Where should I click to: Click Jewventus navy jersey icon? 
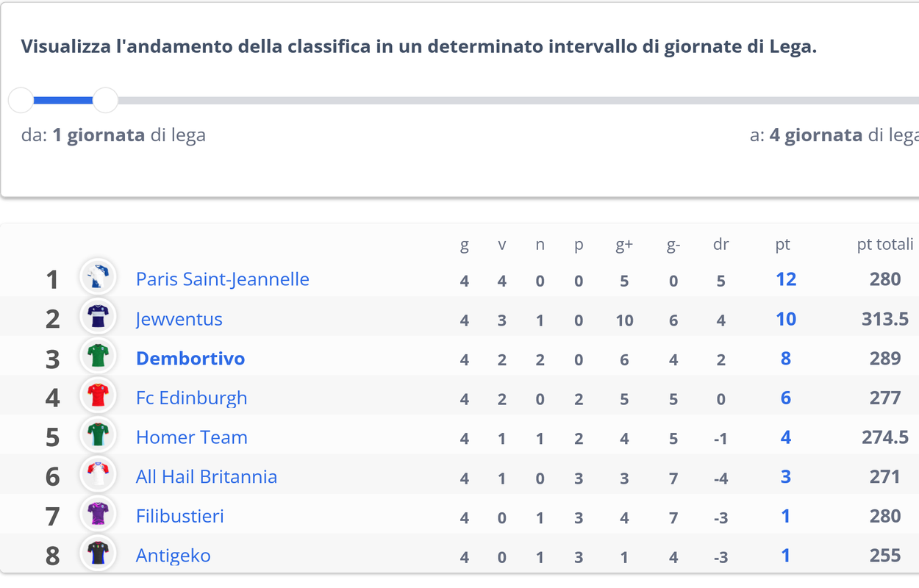tap(98, 317)
